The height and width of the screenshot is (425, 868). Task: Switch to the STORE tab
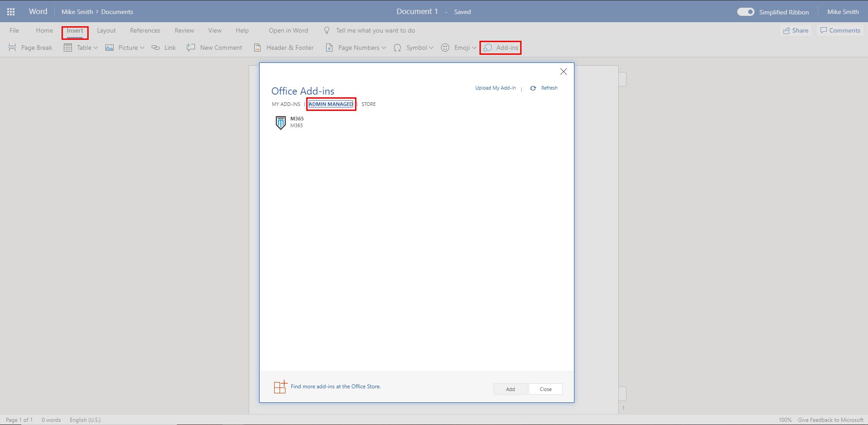tap(369, 104)
